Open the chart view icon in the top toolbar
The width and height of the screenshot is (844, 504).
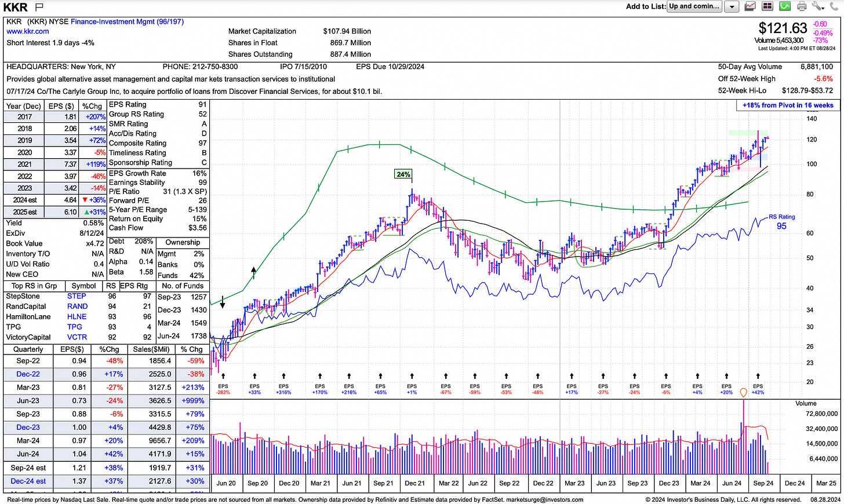(750, 6)
